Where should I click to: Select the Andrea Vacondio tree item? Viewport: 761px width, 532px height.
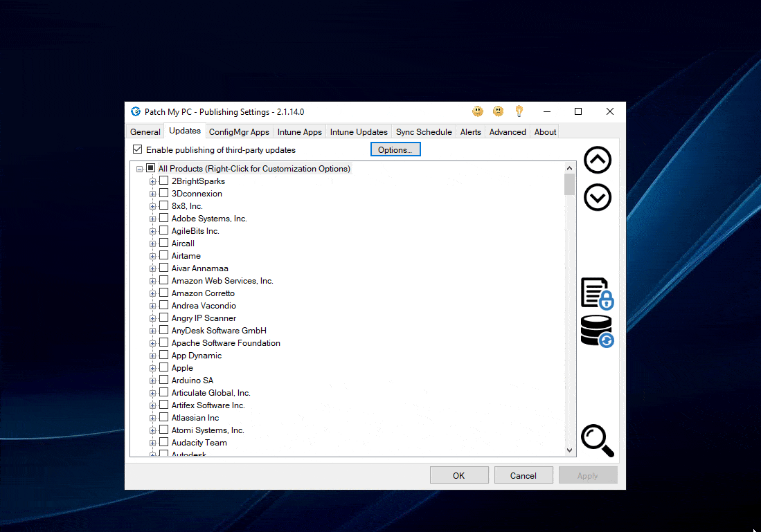tap(204, 306)
